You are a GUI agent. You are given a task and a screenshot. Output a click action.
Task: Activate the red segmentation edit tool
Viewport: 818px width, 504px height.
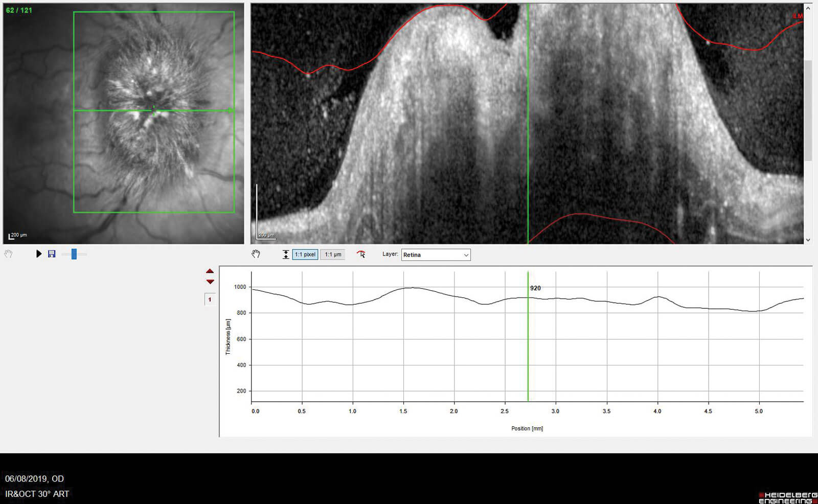pyautogui.click(x=361, y=254)
